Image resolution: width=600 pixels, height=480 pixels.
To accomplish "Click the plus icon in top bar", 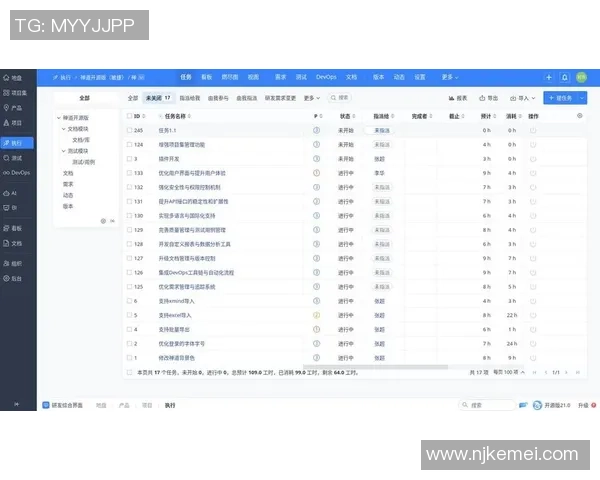I will (x=548, y=77).
